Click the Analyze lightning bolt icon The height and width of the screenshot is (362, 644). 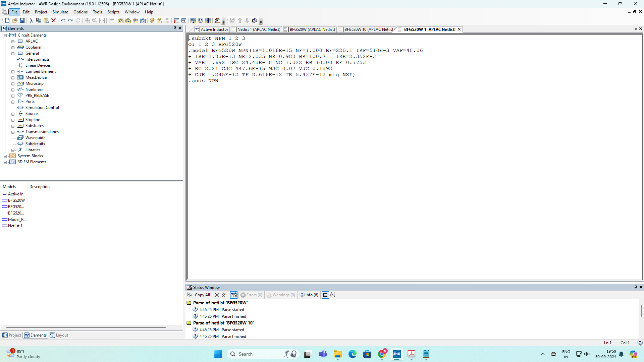pyautogui.click(x=152, y=20)
